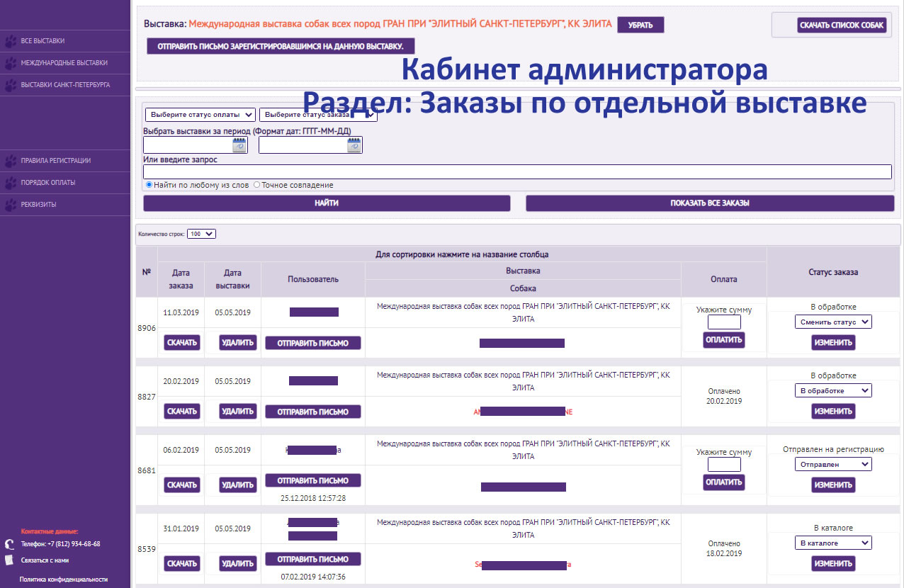Click 'Удалить' for order 8827
The image size is (904, 588).
[237, 411]
